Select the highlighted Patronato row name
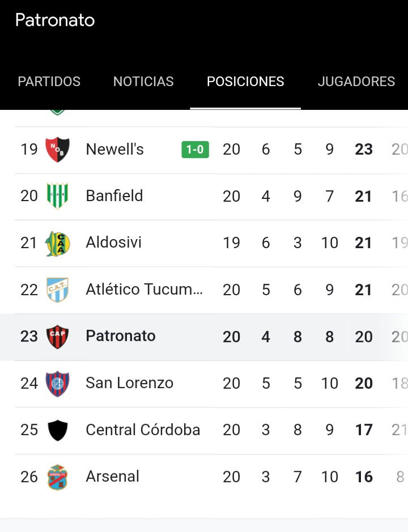Screen dimensions: 408x532 (121, 336)
